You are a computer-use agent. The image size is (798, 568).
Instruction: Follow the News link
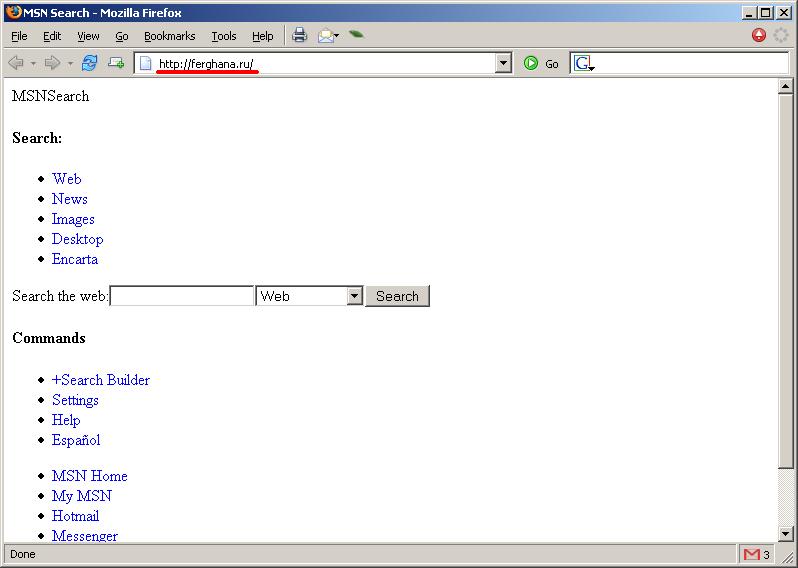pos(70,199)
